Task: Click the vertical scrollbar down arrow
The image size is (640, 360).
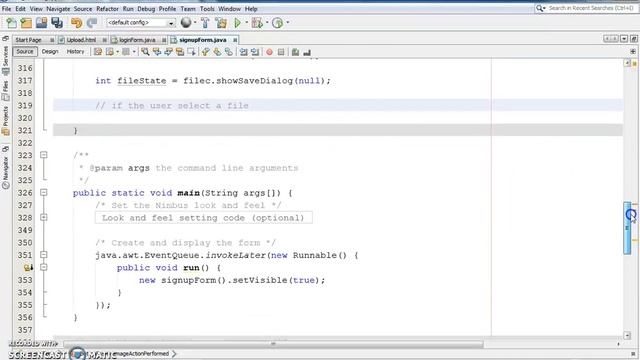Action: point(627,336)
